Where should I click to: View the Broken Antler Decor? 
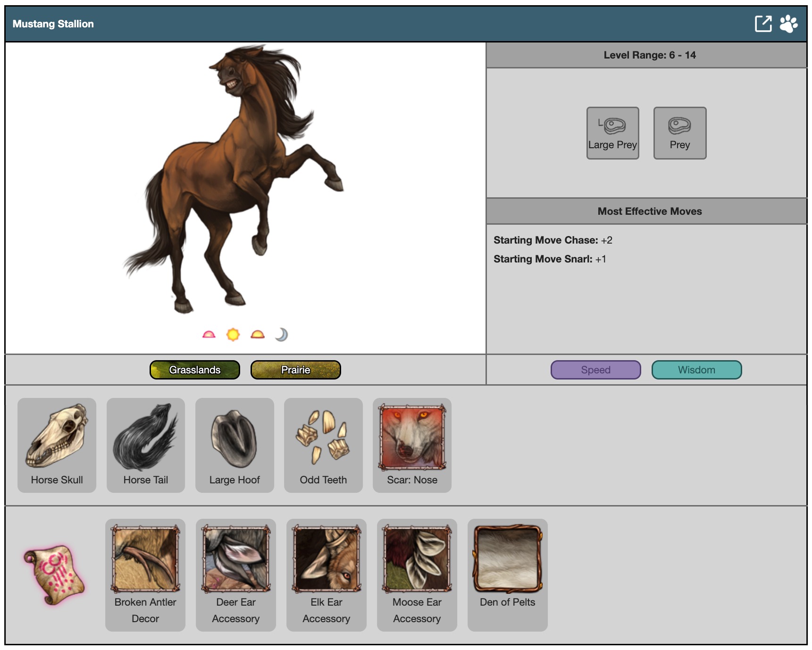coord(145,574)
